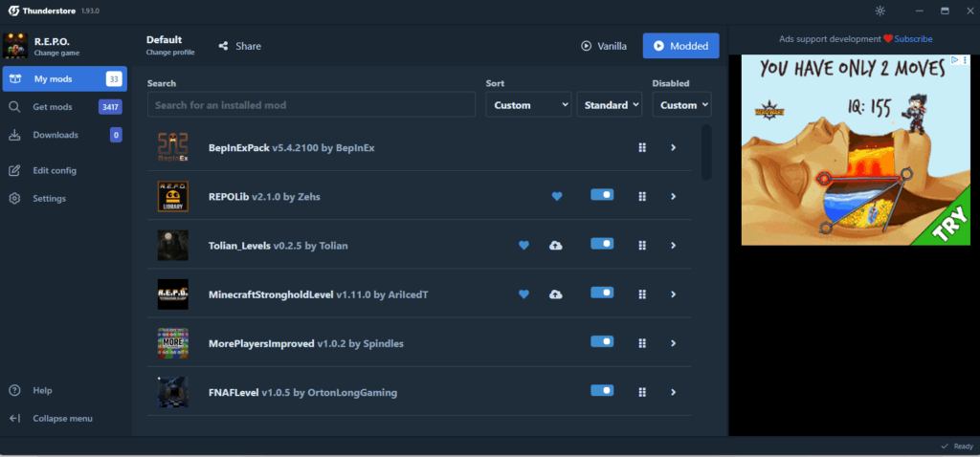This screenshot has width=980, height=457.
Task: Open Settings in the sidebar
Action: point(65,199)
